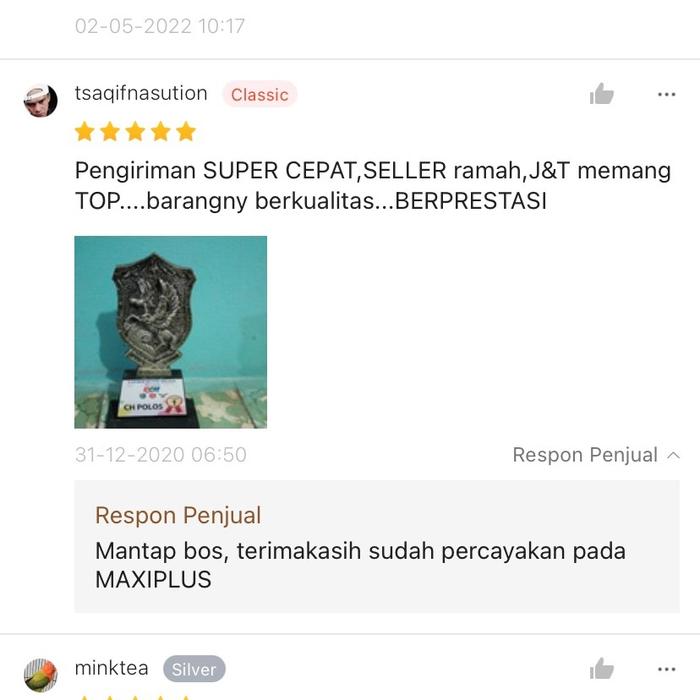Open the trophy review photo
The image size is (700, 700).
point(171,332)
